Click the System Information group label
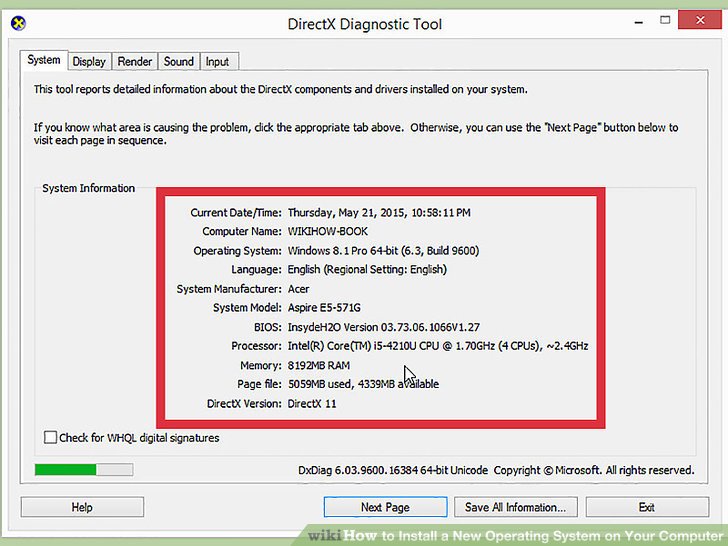This screenshot has height=546, width=728. click(89, 188)
